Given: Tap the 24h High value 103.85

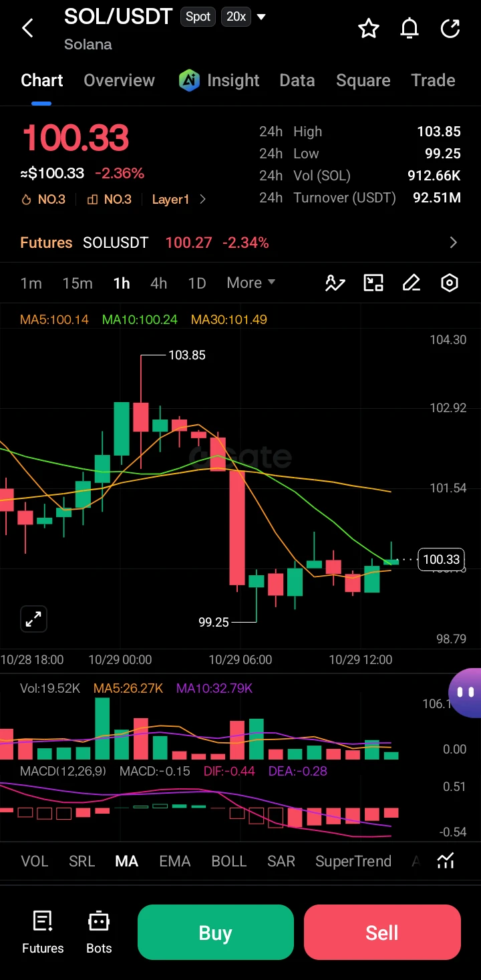Looking at the screenshot, I should (x=439, y=132).
